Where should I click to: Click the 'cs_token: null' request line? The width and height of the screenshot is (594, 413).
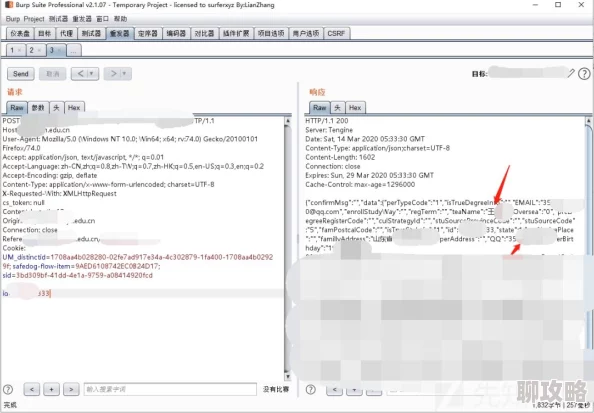point(23,203)
